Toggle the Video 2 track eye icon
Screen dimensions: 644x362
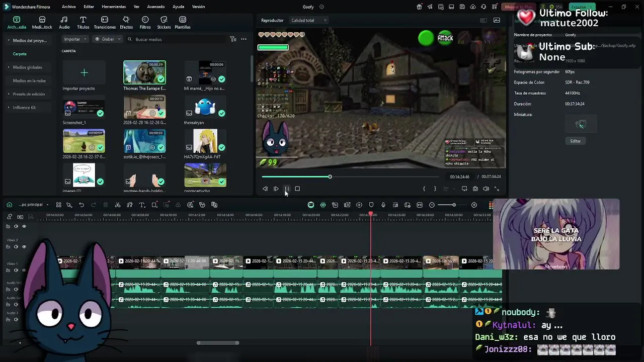tap(24, 247)
